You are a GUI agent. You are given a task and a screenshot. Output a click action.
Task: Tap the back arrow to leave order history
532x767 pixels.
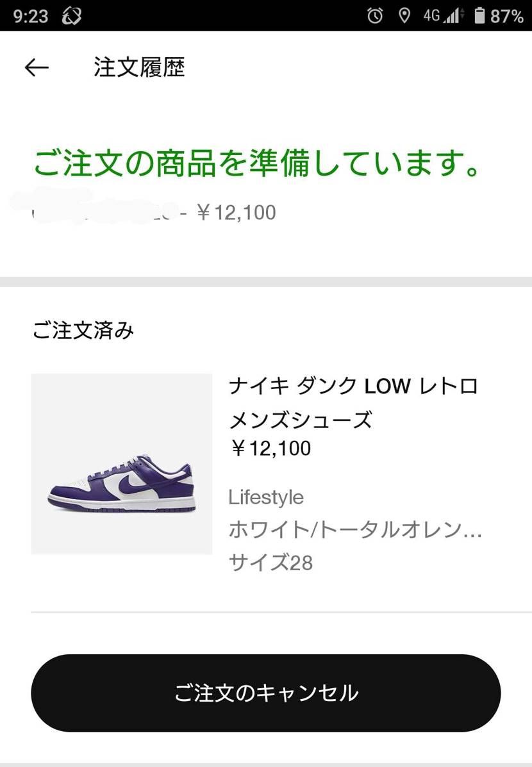(36, 67)
